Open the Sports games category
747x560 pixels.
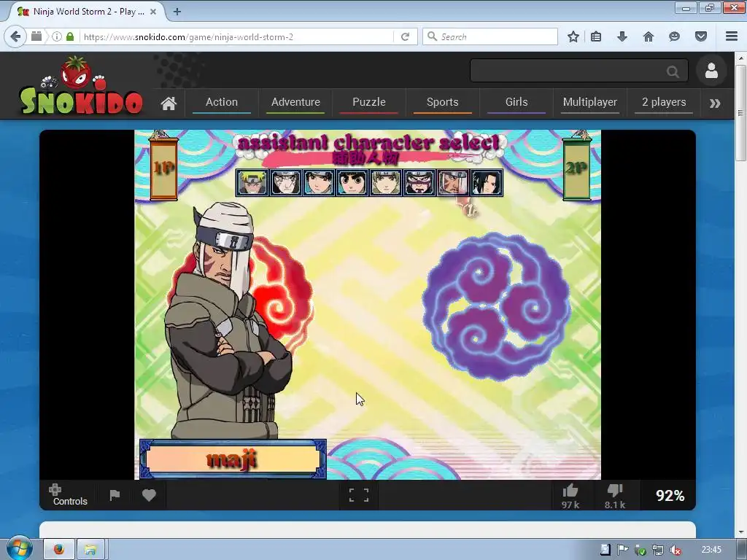point(443,102)
